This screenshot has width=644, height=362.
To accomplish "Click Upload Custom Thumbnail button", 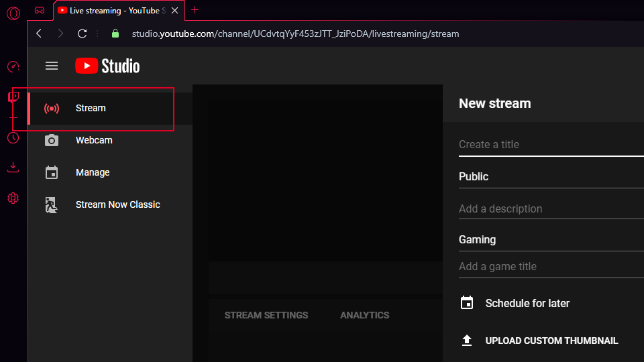I will 551,341.
